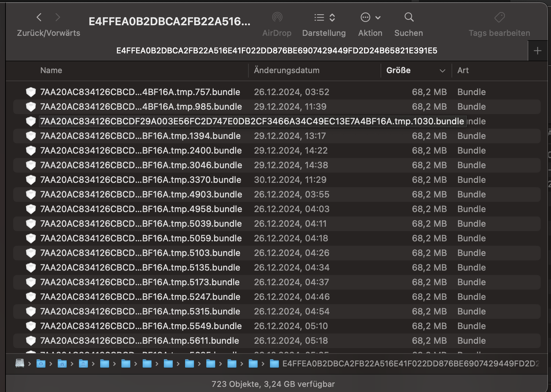Open the Aktion ellipsis menu icon
Viewport: 551px width, 392px height.
(366, 17)
